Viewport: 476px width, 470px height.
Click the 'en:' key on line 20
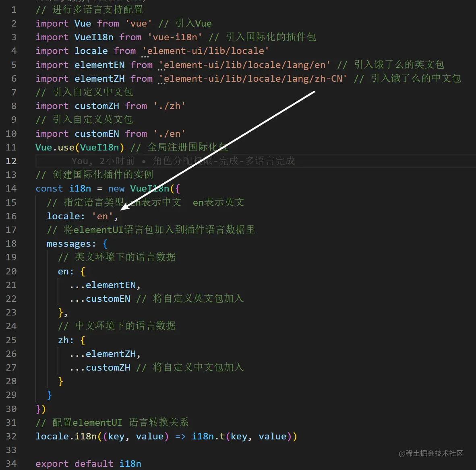tap(66, 271)
